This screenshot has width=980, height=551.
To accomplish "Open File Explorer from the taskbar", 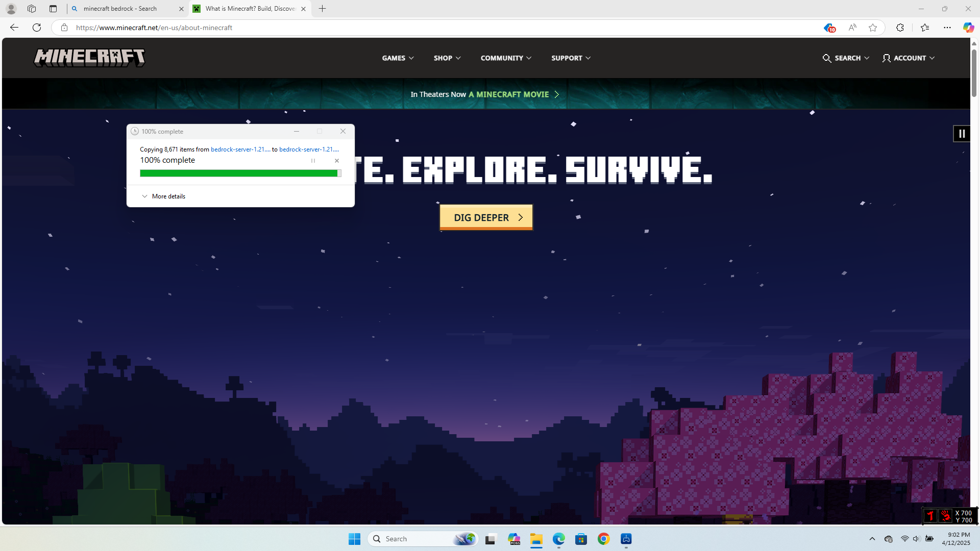I will (536, 539).
